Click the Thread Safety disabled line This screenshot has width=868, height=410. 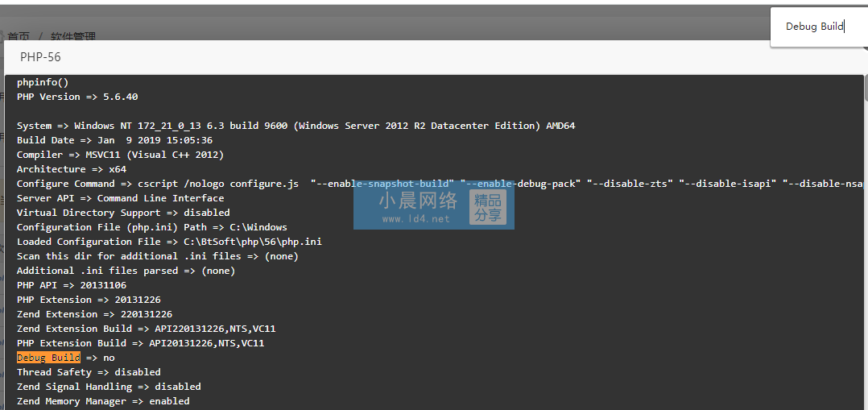89,372
